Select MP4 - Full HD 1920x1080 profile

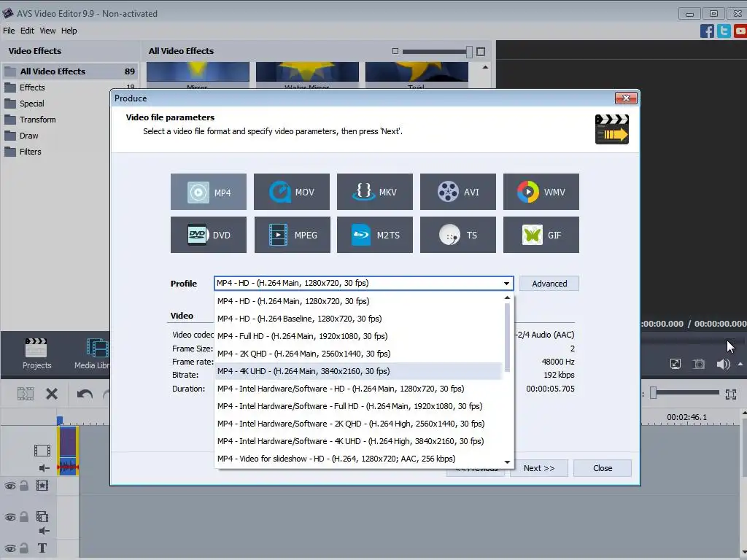tap(358, 336)
